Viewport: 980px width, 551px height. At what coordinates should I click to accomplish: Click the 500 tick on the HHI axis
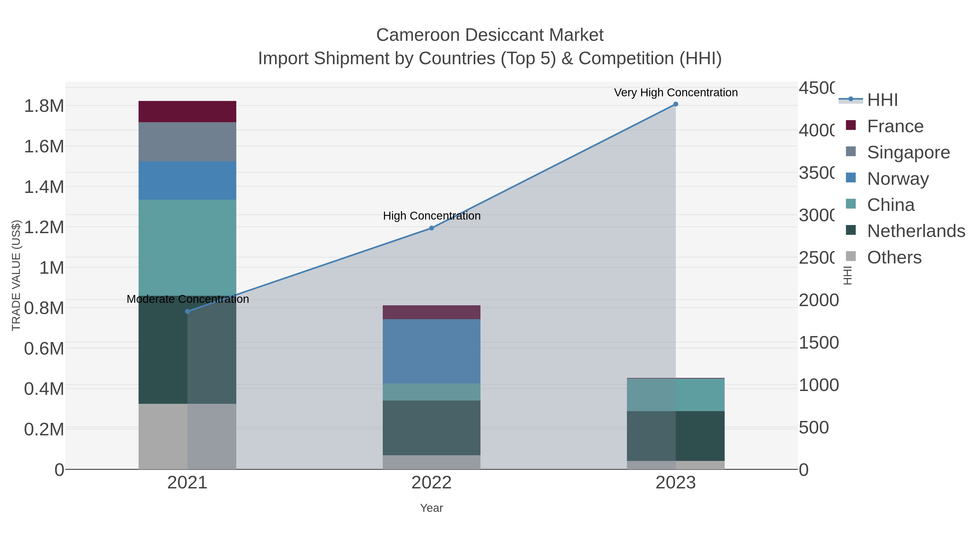coord(814,427)
